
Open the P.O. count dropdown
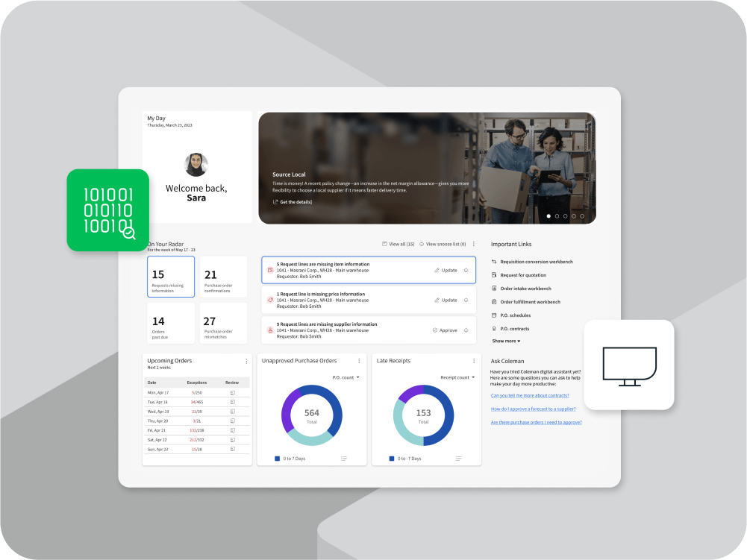345,377
